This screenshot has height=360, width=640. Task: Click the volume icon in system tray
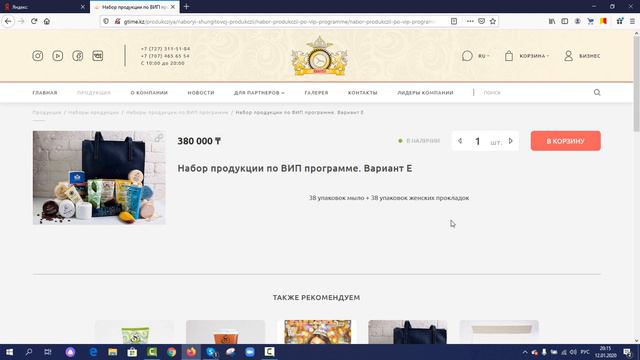pyautogui.click(x=573, y=352)
